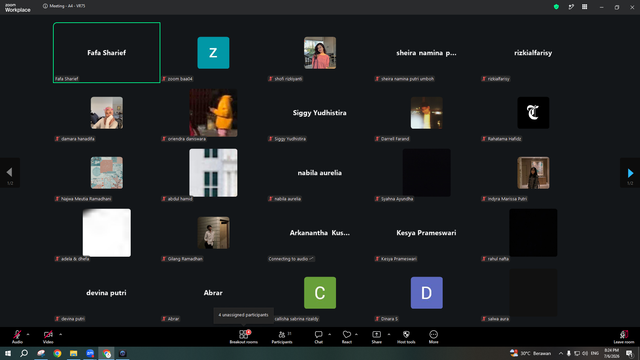Open the Chat panel
The image size is (640, 360).
318,337
